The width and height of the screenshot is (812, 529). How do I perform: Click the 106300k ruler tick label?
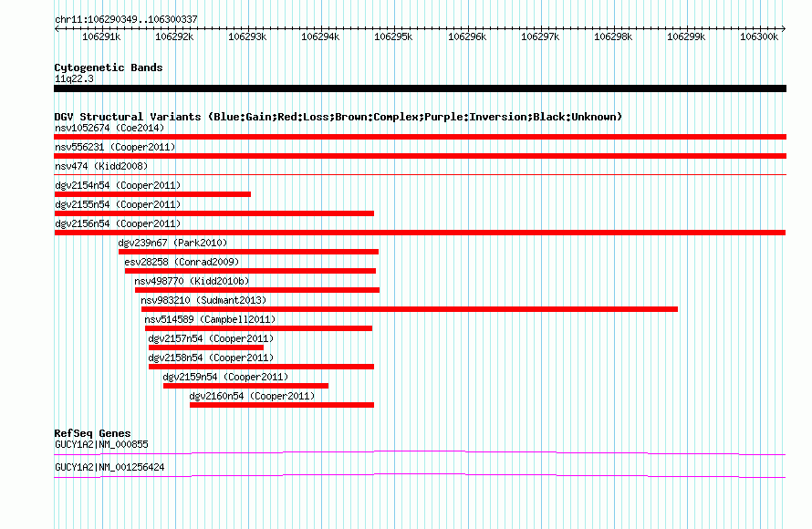(759, 36)
